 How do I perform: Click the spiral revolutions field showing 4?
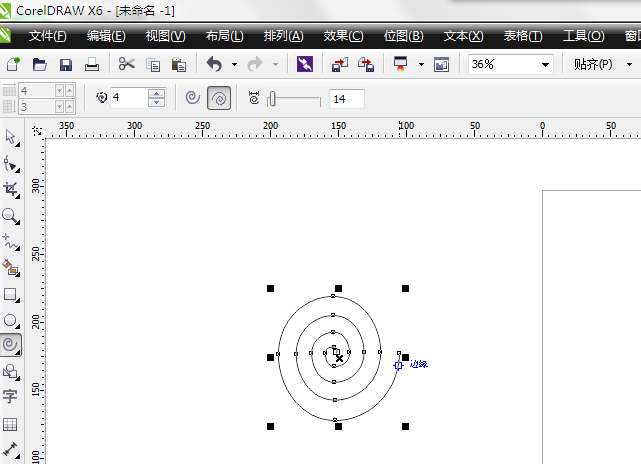pos(129,98)
